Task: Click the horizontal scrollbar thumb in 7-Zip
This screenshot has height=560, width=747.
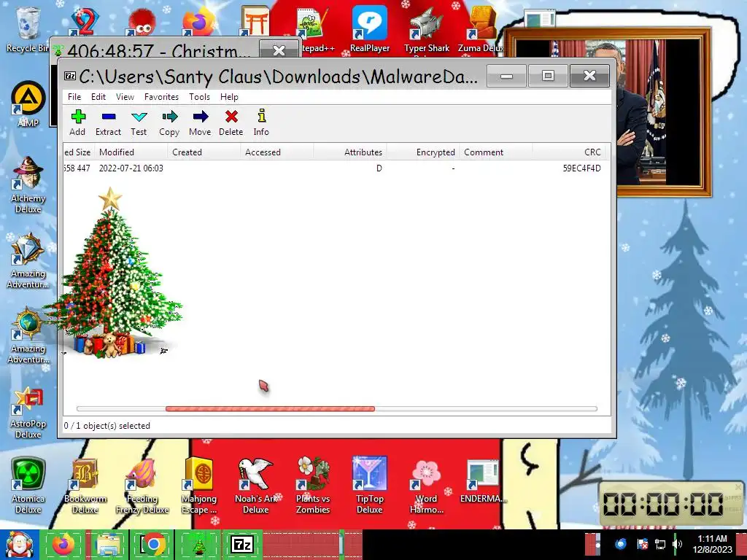Action: [270, 408]
